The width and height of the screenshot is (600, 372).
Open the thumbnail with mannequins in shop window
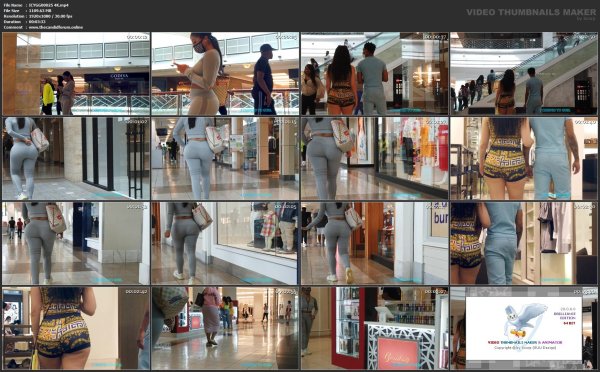pyautogui.click(x=225, y=243)
